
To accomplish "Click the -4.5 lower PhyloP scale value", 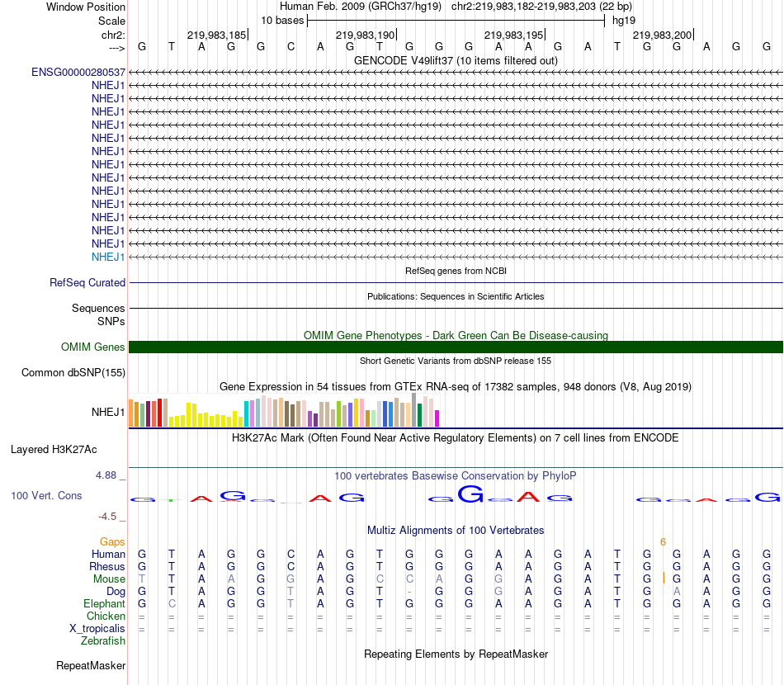I will [107, 517].
